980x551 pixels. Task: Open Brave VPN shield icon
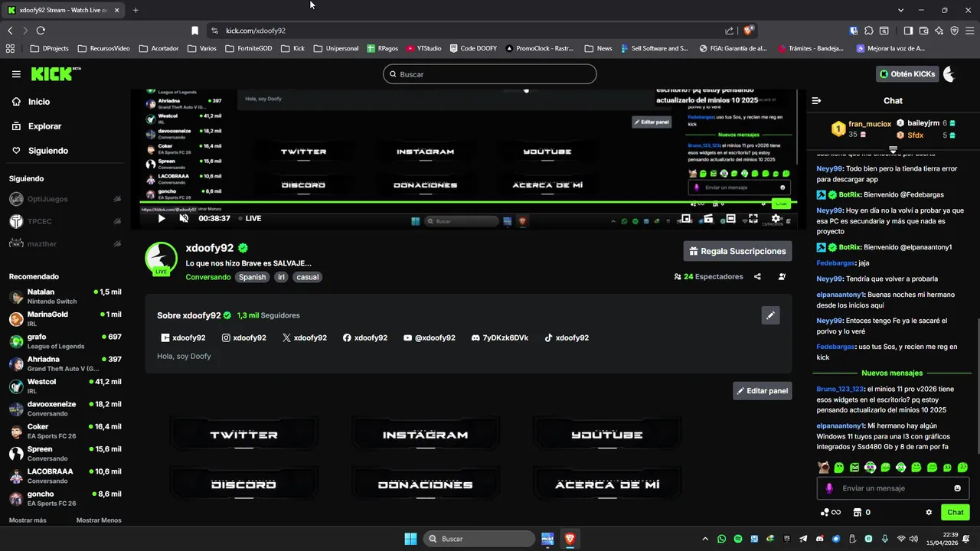[954, 31]
